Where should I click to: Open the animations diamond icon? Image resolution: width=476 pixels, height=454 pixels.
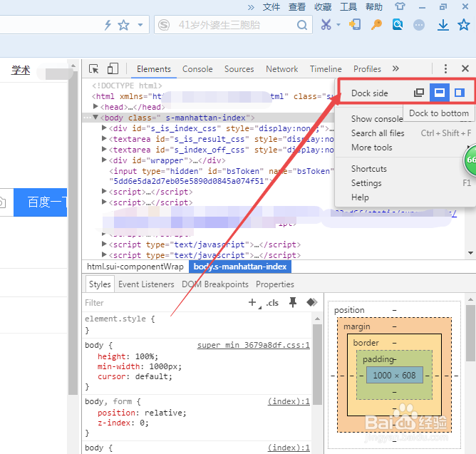[312, 302]
